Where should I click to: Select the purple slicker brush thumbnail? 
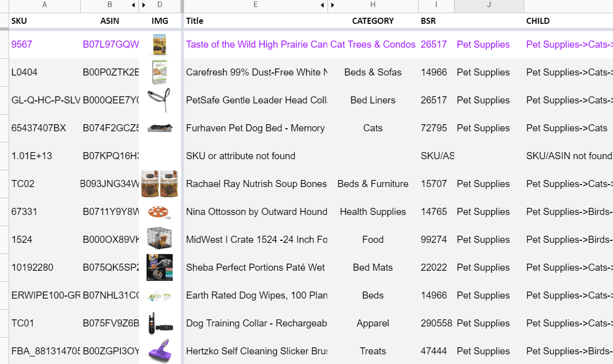(x=160, y=351)
